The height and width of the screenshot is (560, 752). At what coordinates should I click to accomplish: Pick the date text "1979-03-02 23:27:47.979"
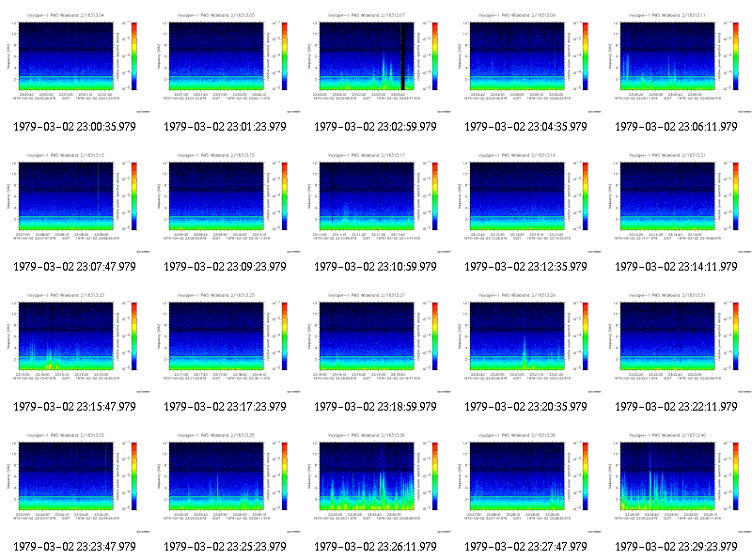point(525,547)
